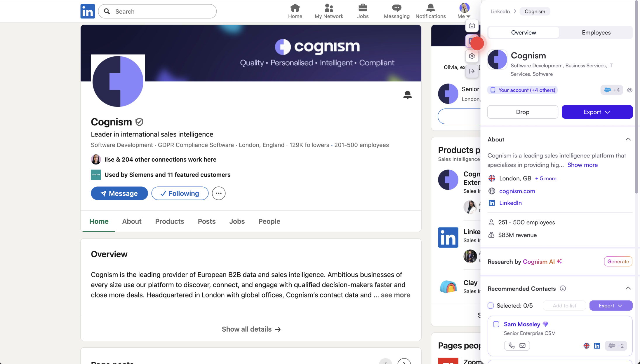The height and width of the screenshot is (364, 640).
Task: Open LinkedIn Messaging icon
Action: pos(396,11)
